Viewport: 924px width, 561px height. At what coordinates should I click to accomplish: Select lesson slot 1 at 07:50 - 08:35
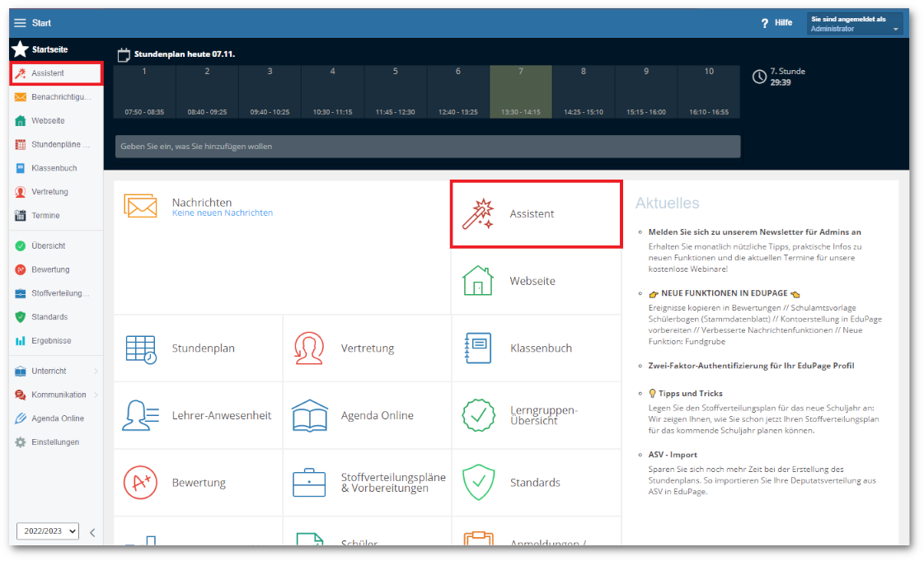pyautogui.click(x=144, y=91)
